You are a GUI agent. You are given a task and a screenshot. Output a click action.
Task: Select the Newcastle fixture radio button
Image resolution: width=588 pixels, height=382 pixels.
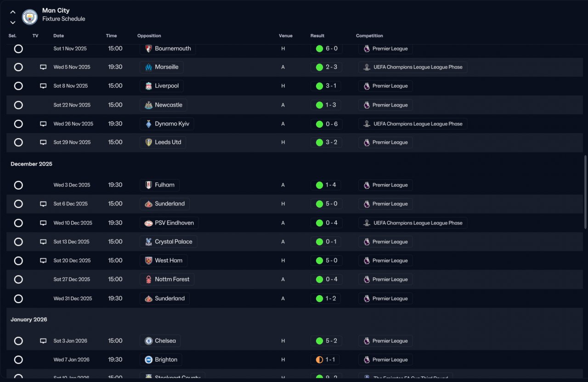18,105
